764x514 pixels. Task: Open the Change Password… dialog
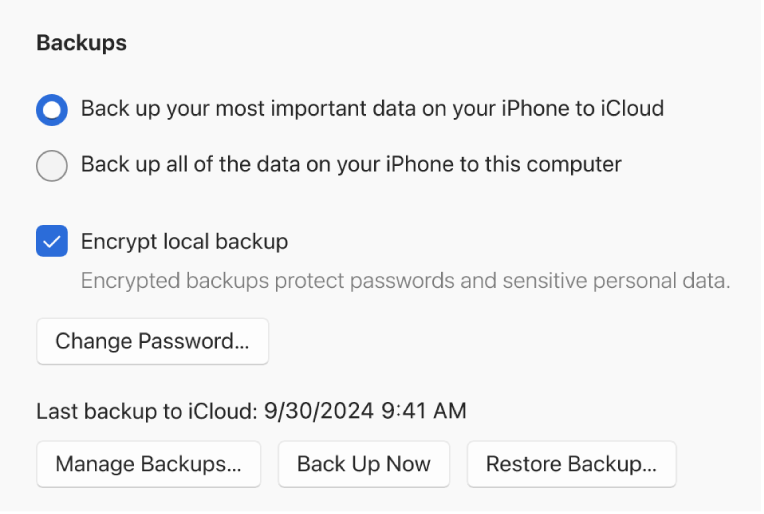tap(152, 341)
